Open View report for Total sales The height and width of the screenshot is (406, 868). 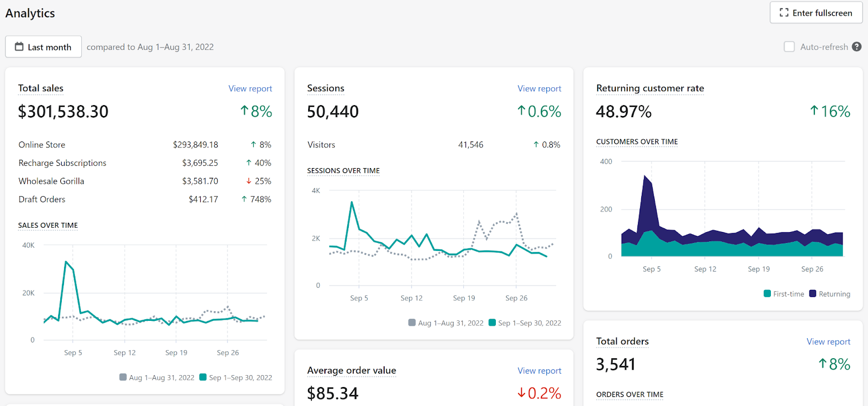(x=250, y=88)
